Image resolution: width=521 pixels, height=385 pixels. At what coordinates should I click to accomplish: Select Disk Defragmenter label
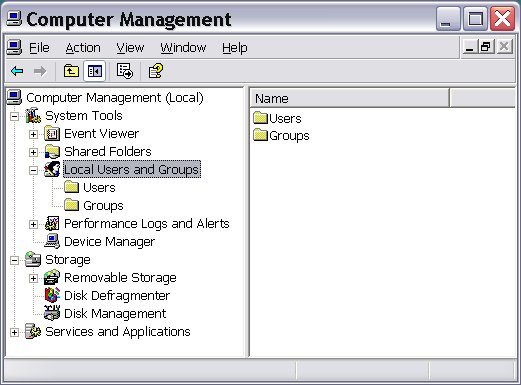point(117,296)
